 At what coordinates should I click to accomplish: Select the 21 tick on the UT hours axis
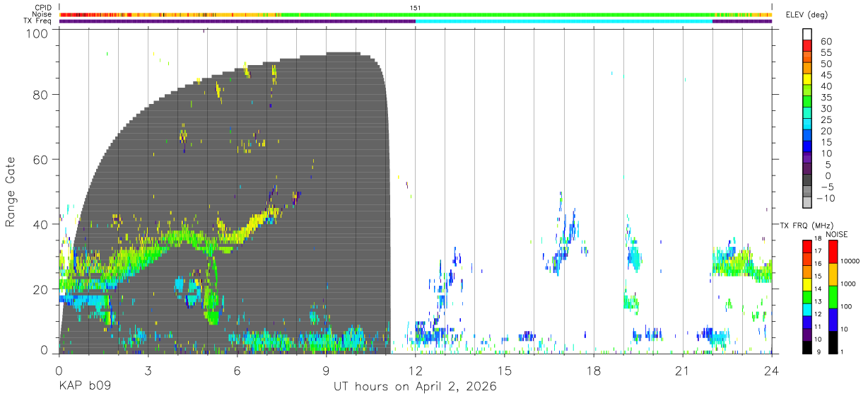pos(682,370)
